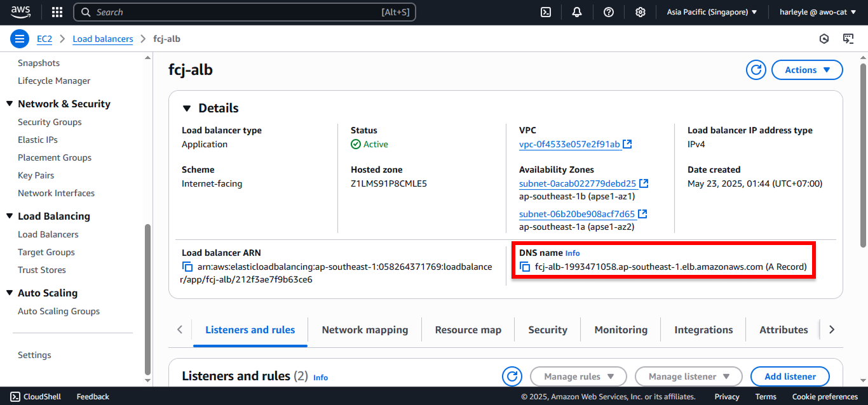Open the AWS services grid menu
Screen dimensions: 868x405
click(57, 12)
